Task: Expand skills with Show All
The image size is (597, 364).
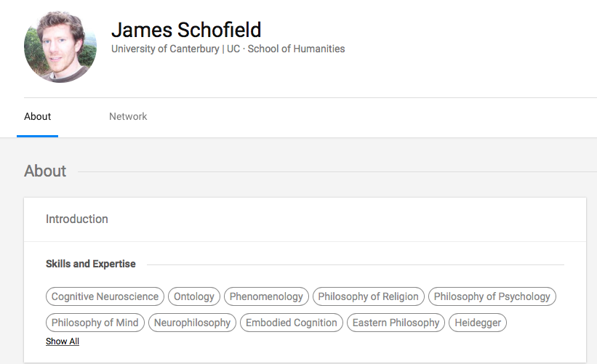Action: [x=63, y=341]
